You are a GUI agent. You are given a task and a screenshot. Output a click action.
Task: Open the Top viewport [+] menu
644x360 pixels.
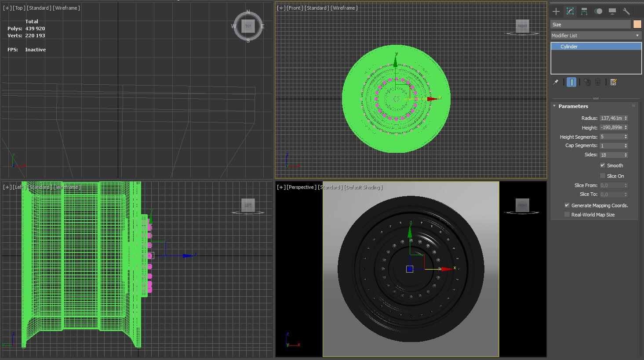click(x=7, y=8)
